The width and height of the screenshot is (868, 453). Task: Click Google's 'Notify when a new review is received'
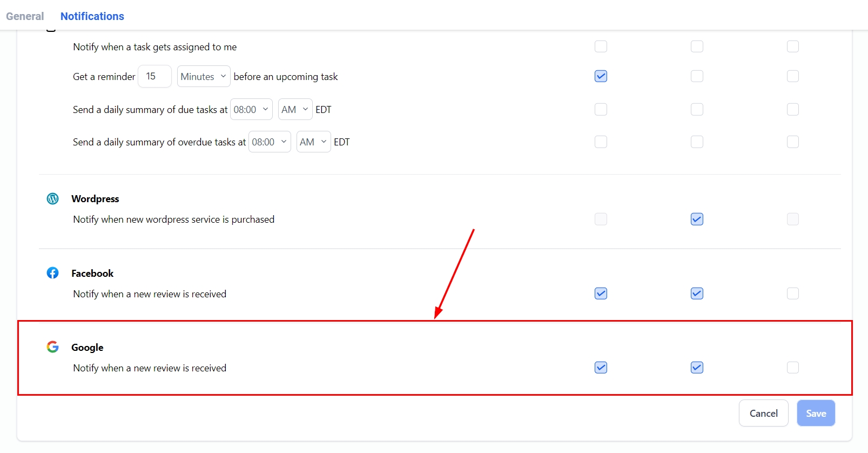coord(150,368)
